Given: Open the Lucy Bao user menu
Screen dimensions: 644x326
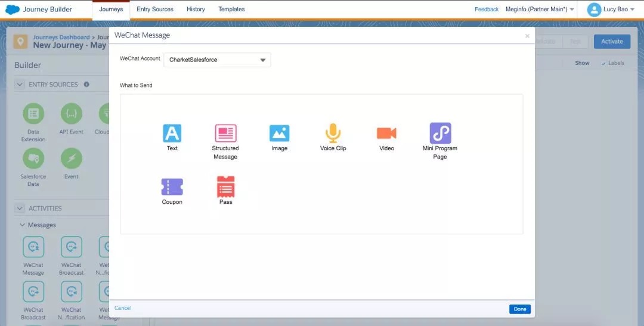Looking at the screenshot, I should 611,9.
